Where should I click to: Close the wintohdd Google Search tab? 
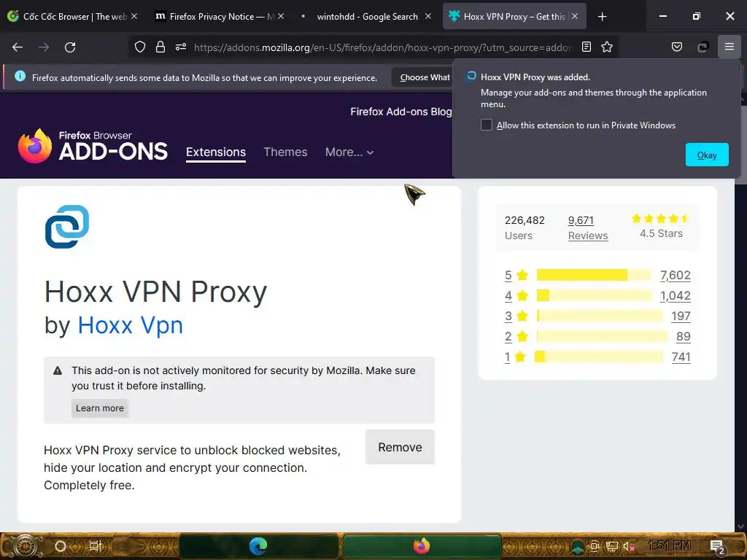pos(427,16)
